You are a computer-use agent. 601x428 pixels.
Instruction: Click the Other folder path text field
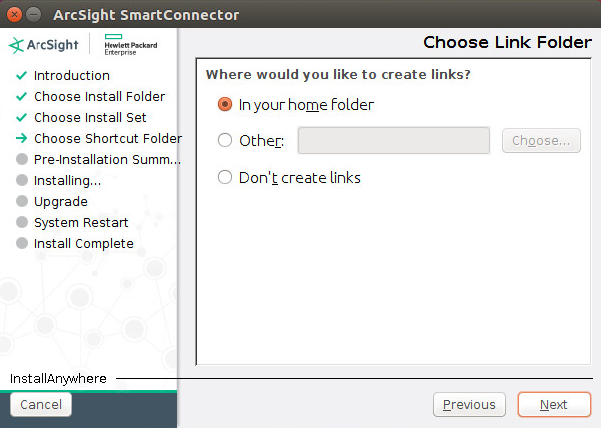pos(393,141)
